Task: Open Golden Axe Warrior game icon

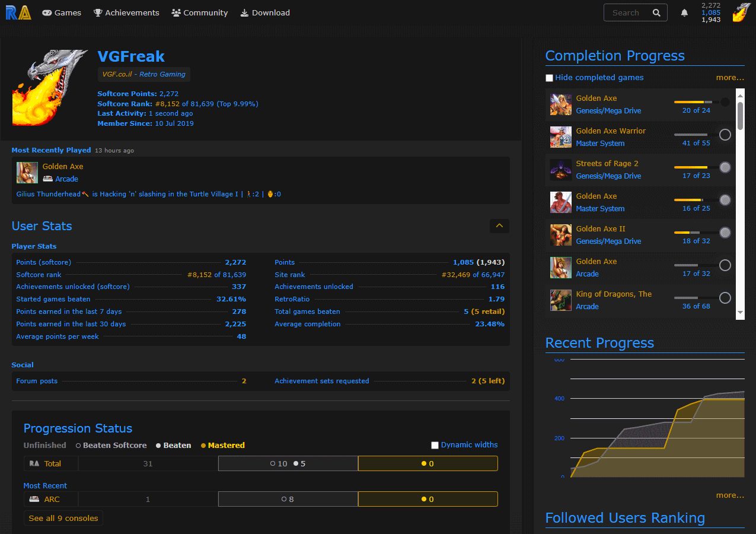Action: click(x=561, y=137)
